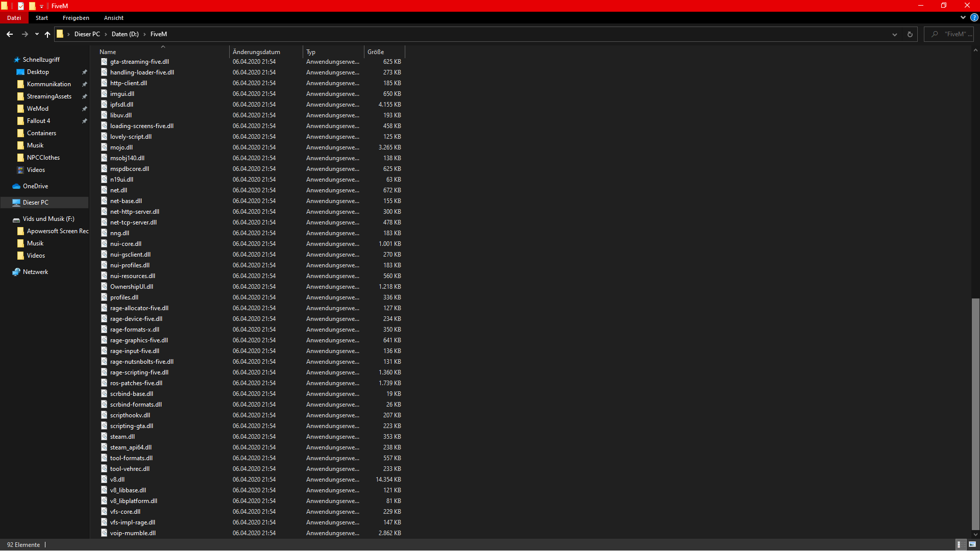Unpin Desktop from Schnellzugriff
The height and width of the screenshot is (551, 980).
84,72
